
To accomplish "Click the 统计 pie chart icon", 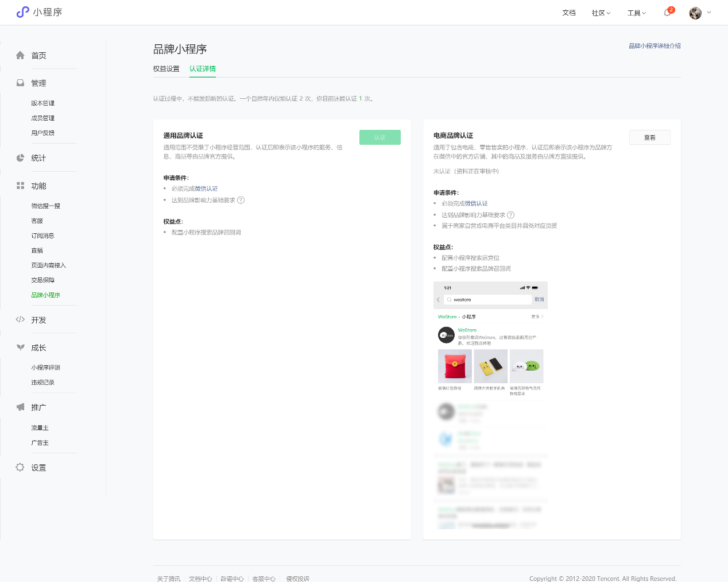I will tap(20, 158).
